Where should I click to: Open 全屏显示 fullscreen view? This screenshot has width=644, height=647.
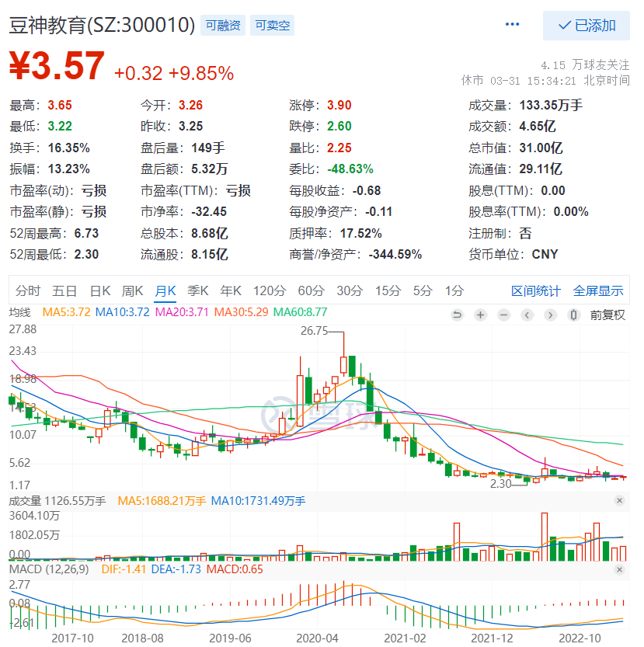(598, 291)
